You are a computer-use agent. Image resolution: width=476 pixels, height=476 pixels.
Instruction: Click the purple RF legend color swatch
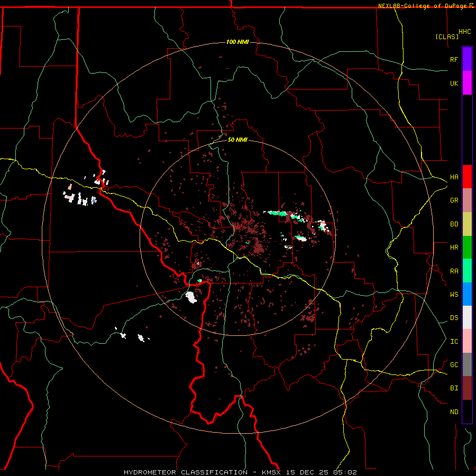tap(467, 59)
